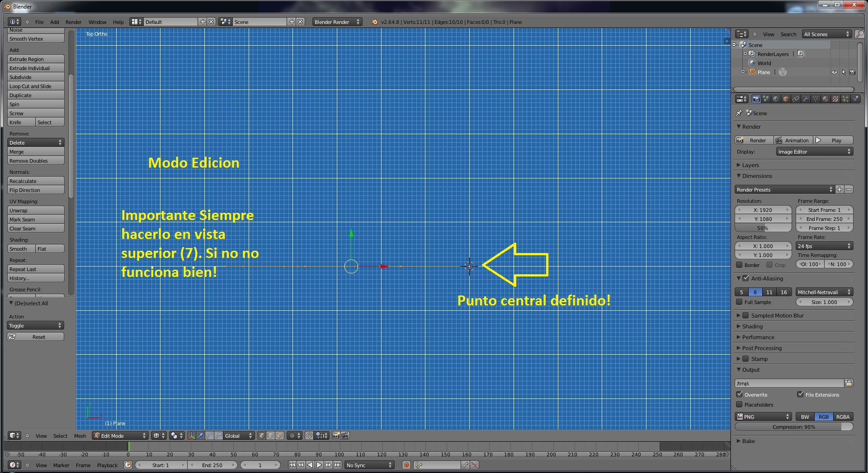
Task: Open the 24 fps frame rate dropdown
Action: click(824, 246)
